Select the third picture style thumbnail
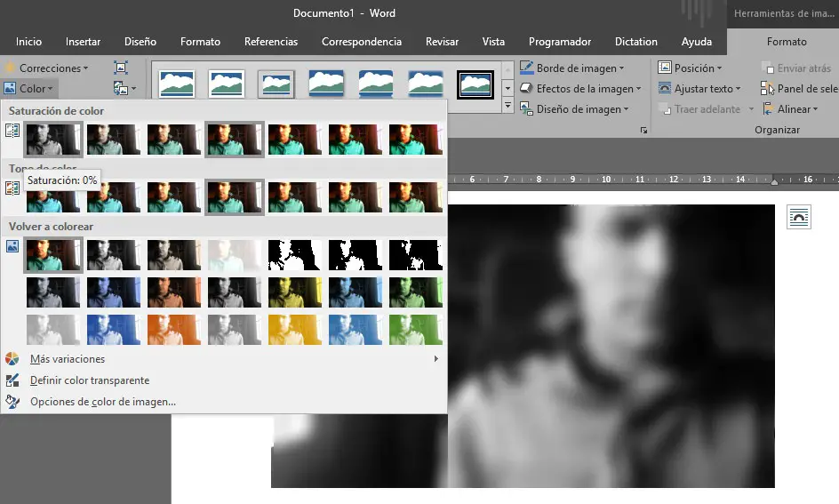 click(x=276, y=84)
